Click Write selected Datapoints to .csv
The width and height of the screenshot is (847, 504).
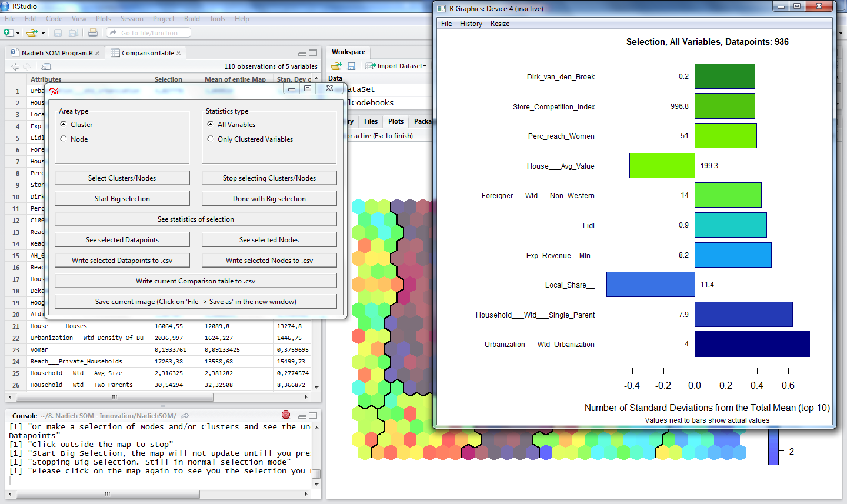pyautogui.click(x=122, y=261)
